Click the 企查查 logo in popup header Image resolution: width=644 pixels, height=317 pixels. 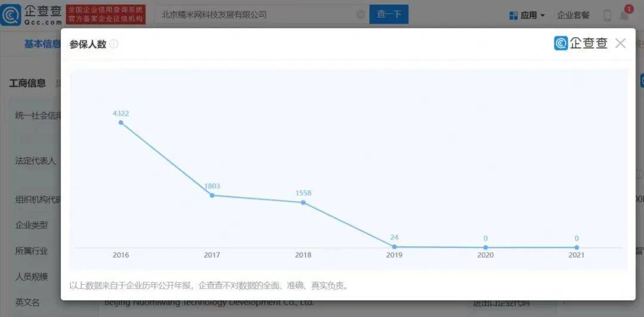coord(580,43)
